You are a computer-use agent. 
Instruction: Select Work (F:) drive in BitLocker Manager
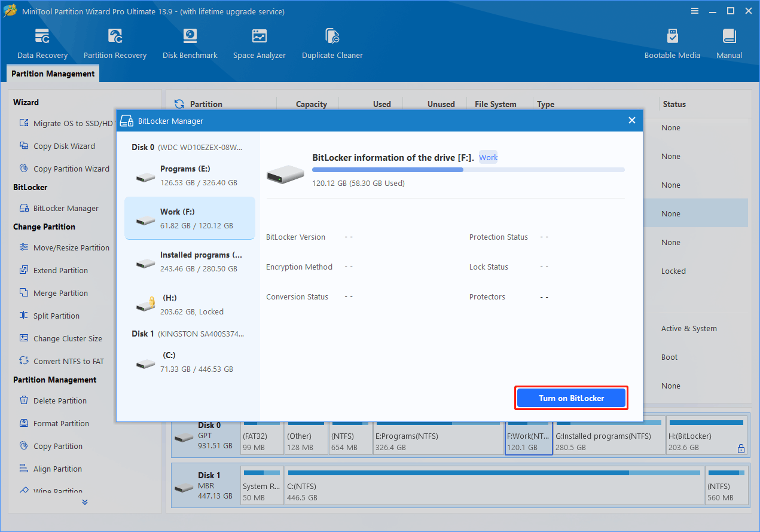tap(190, 218)
